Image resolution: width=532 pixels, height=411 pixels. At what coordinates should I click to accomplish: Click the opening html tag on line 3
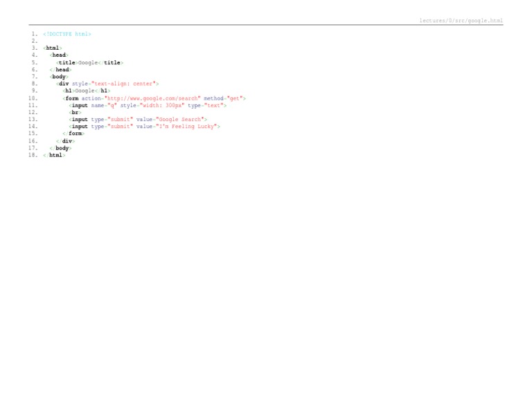coord(53,48)
